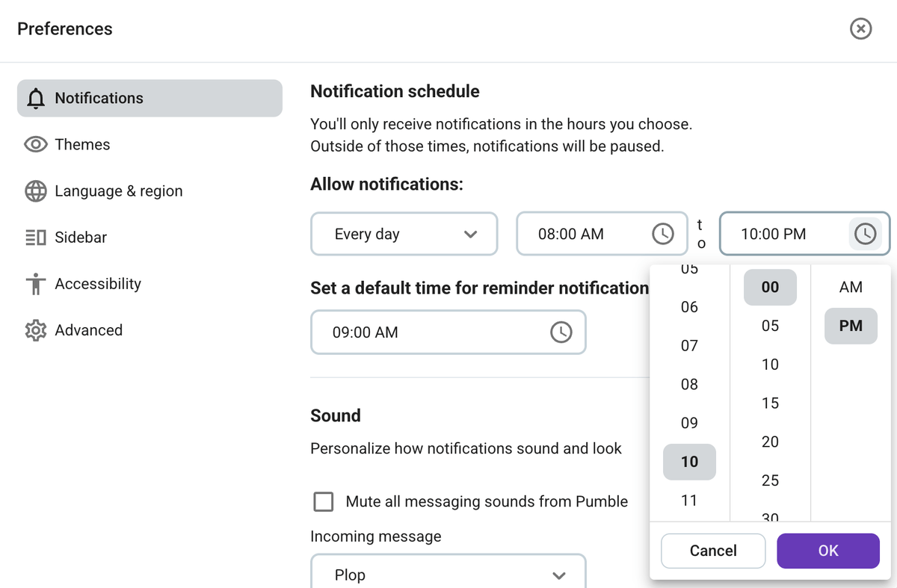
Task: Click the Themes eye icon
Action: pos(34,144)
